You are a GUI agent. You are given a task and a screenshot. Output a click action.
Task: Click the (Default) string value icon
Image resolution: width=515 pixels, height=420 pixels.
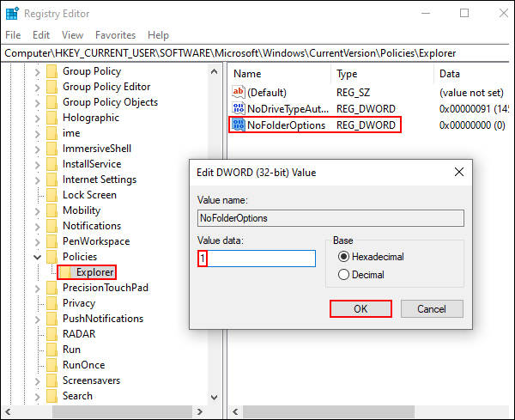[x=238, y=92]
